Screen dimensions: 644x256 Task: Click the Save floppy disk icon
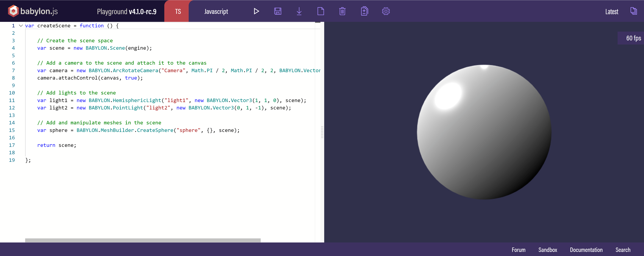278,11
